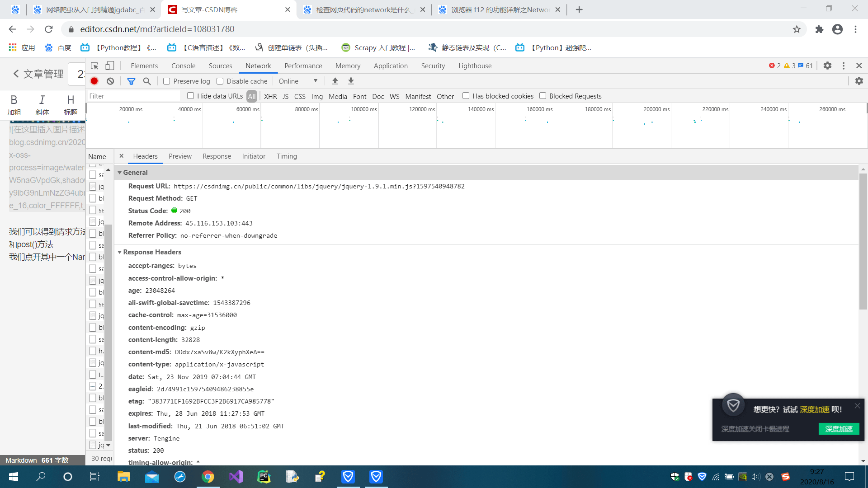This screenshot has height=488, width=868.
Task: Click the Img filter button
Action: click(x=316, y=96)
